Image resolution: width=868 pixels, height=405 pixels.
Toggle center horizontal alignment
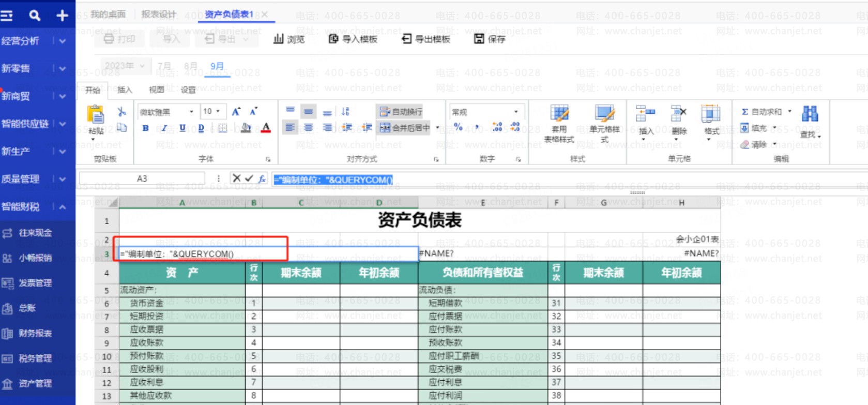tap(309, 127)
